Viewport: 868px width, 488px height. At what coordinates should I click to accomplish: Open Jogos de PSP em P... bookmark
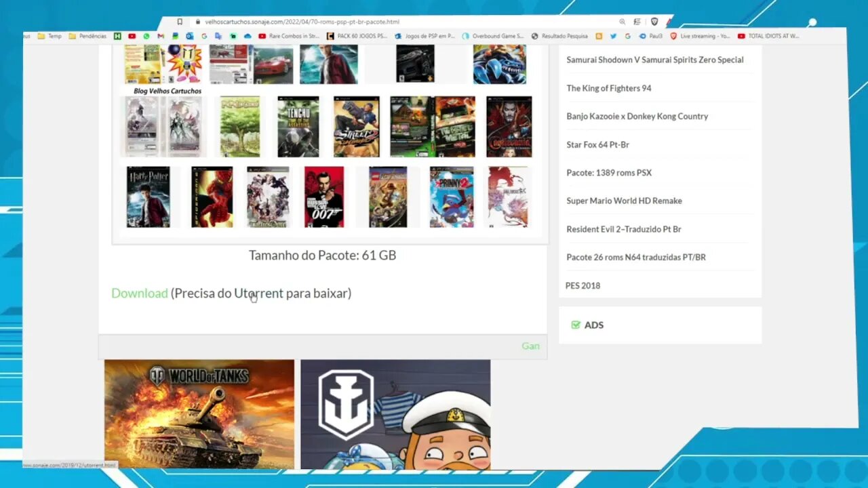pyautogui.click(x=425, y=36)
